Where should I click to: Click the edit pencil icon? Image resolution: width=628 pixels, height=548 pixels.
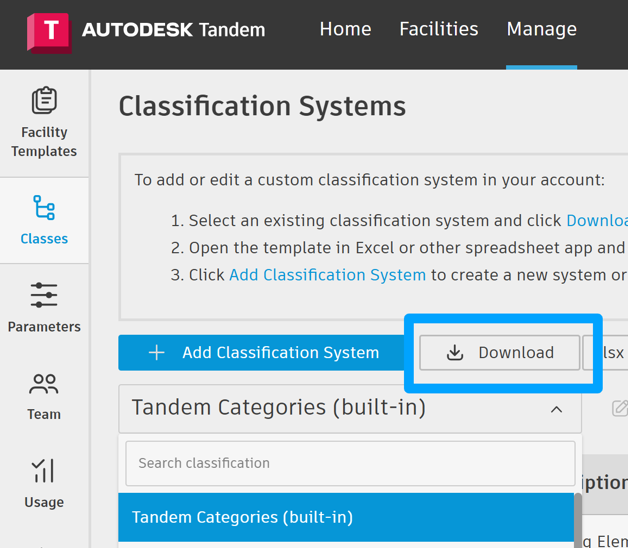620,408
